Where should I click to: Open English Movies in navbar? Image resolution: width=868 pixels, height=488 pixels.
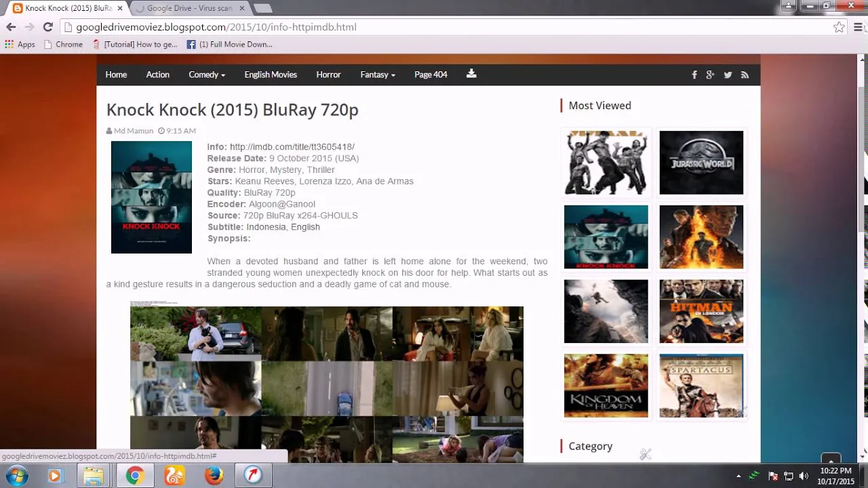[x=271, y=75]
